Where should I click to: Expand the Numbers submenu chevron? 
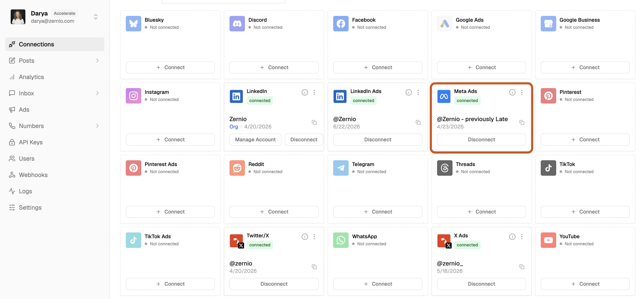tap(97, 126)
